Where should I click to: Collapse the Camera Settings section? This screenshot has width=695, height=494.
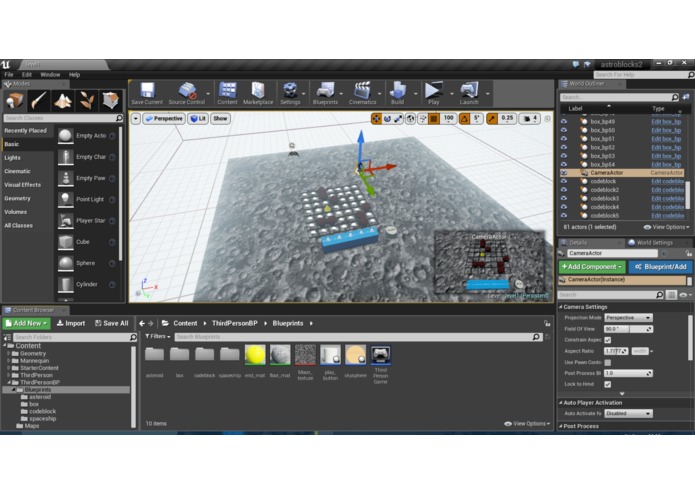[561, 307]
